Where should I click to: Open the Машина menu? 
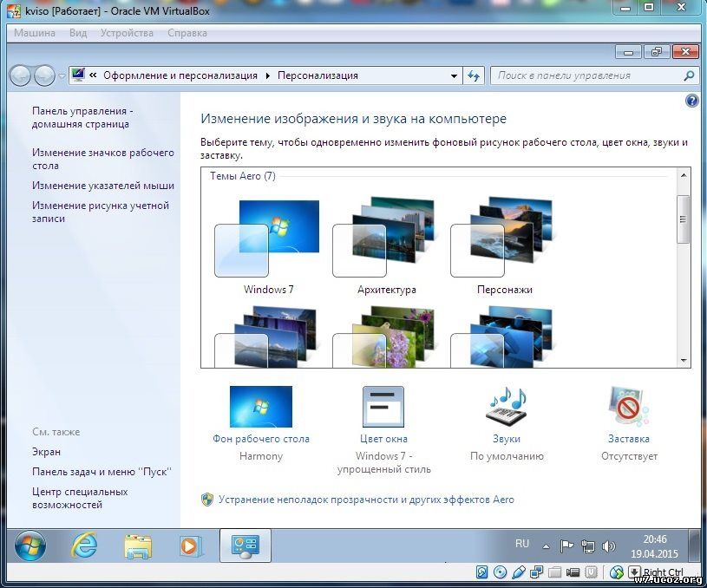click(35, 33)
